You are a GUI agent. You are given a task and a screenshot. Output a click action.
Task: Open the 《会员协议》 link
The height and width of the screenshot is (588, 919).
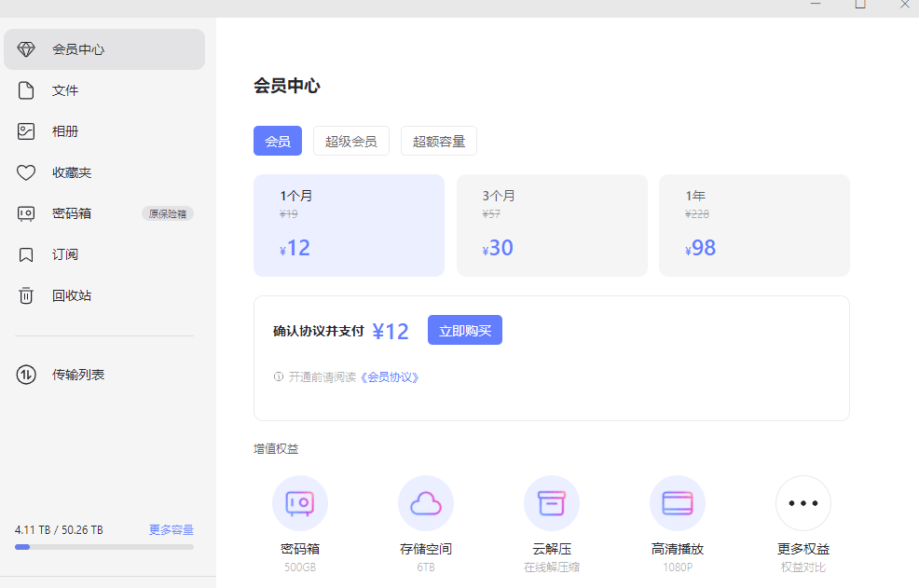(x=390, y=377)
